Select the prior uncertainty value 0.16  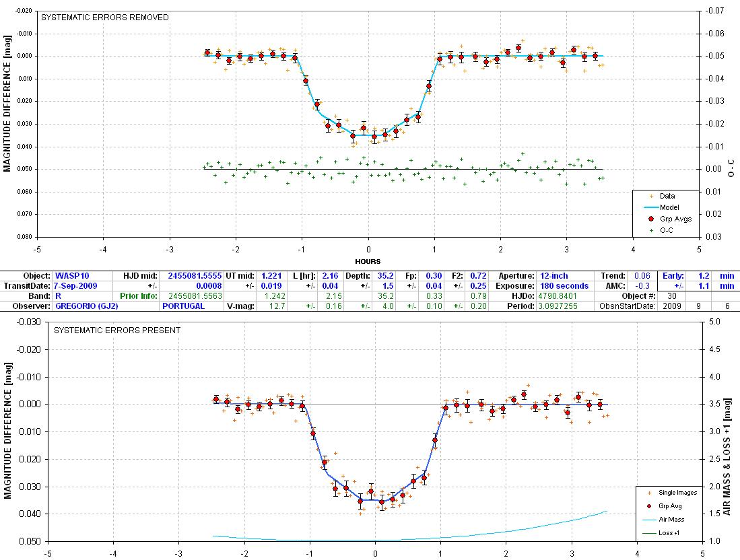(334, 306)
